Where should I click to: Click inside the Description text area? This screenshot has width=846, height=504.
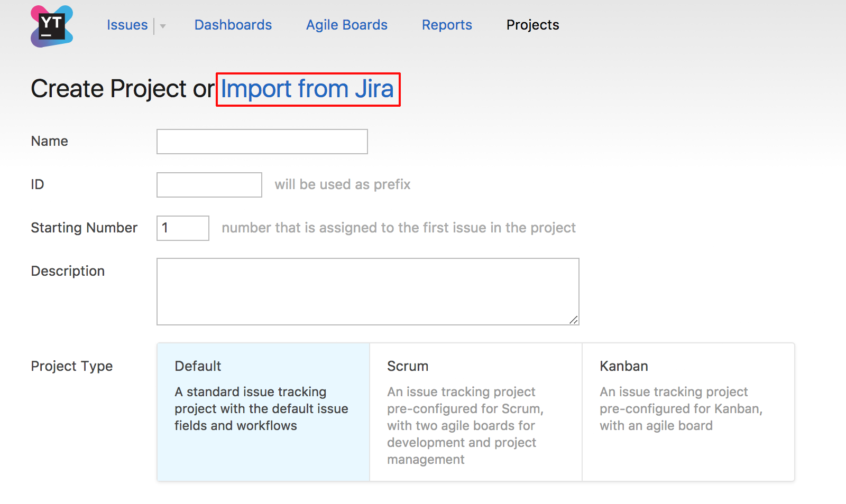click(x=368, y=292)
